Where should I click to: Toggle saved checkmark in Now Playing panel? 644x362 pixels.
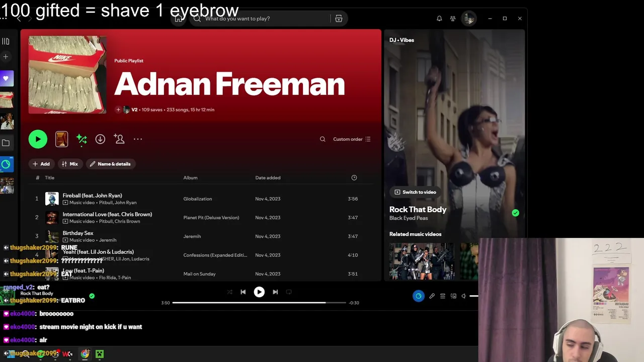point(515,213)
